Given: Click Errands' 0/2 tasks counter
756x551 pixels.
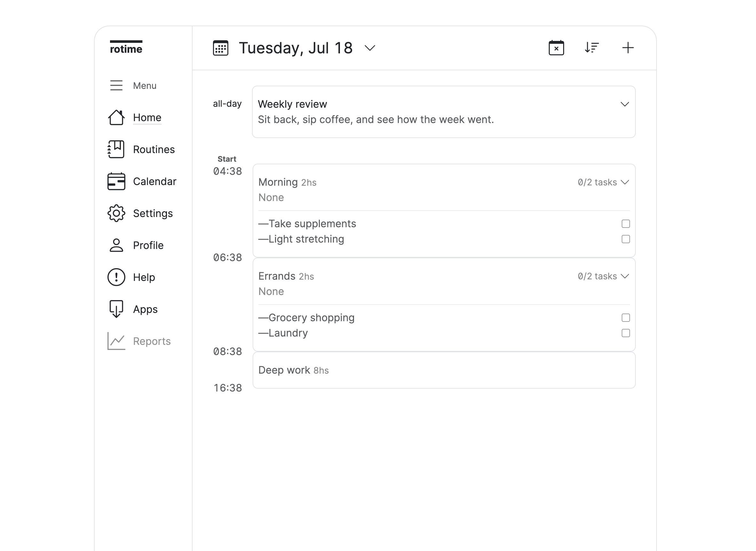Looking at the screenshot, I should pyautogui.click(x=597, y=276).
